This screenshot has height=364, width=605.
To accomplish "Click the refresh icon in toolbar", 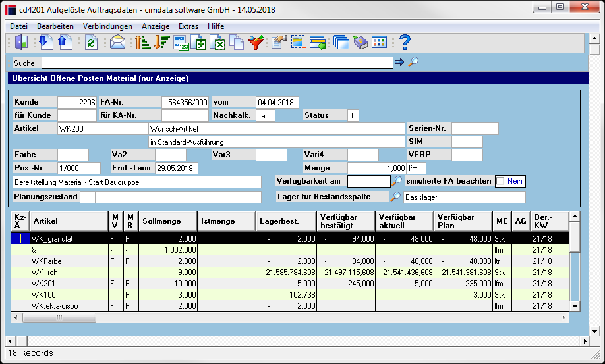I will [91, 42].
